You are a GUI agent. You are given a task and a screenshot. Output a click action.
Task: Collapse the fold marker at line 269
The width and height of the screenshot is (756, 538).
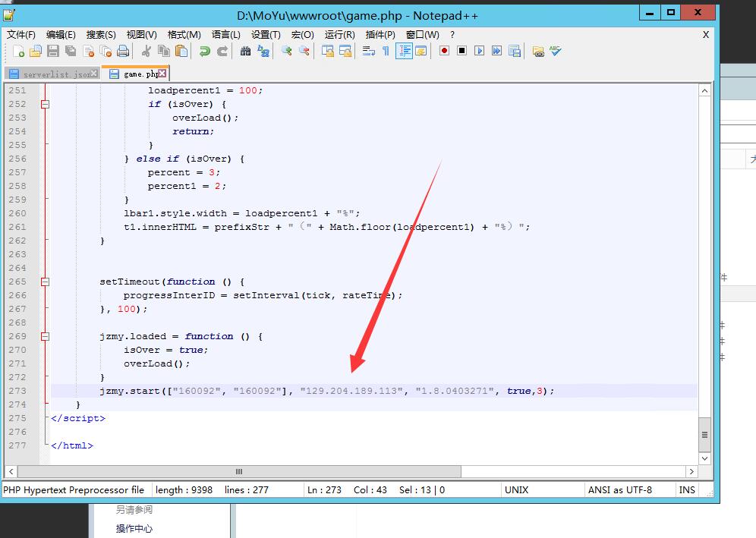tap(45, 336)
